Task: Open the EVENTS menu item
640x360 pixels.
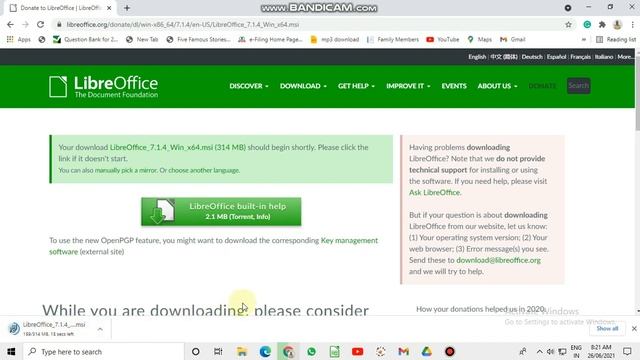Action: tap(454, 86)
